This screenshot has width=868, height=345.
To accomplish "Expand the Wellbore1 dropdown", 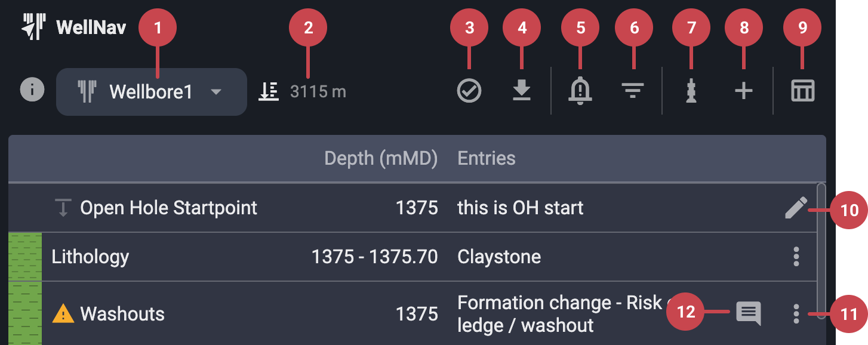I will 217,92.
